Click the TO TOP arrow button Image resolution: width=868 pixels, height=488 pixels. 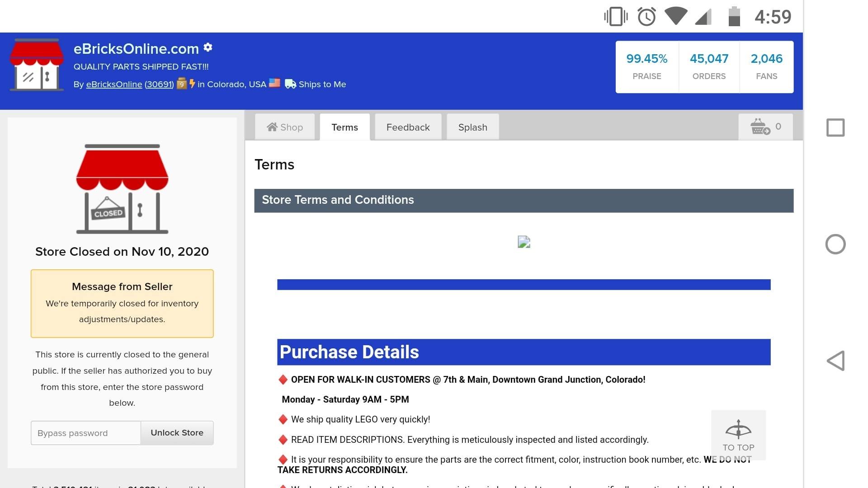[738, 435]
